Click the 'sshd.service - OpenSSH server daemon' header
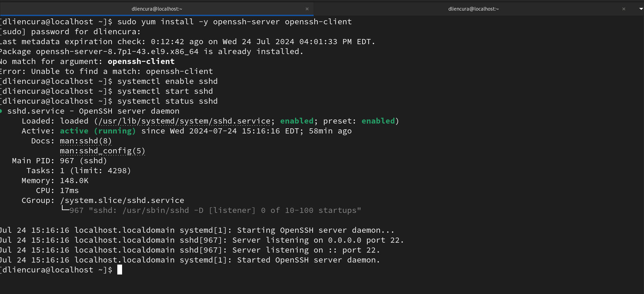 click(93, 111)
